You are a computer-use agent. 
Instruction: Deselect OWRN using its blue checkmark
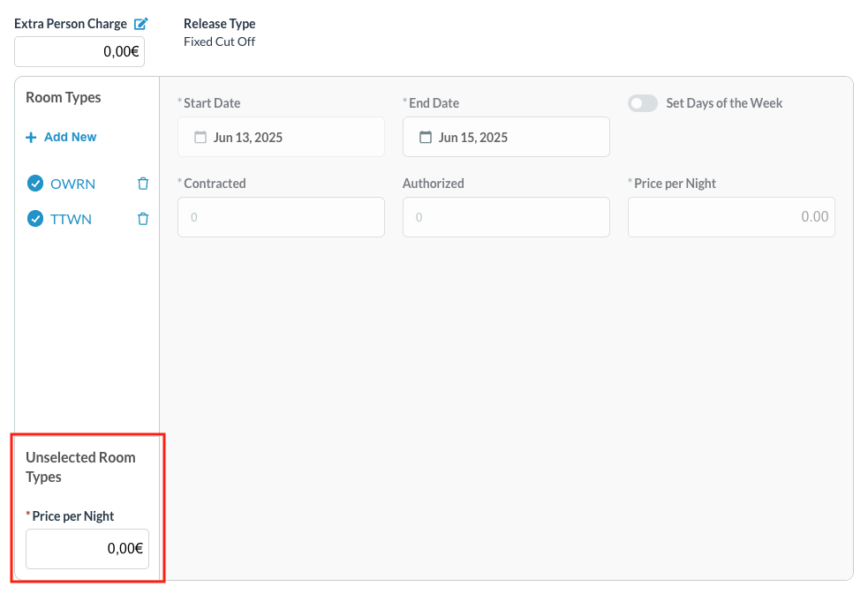pos(35,183)
